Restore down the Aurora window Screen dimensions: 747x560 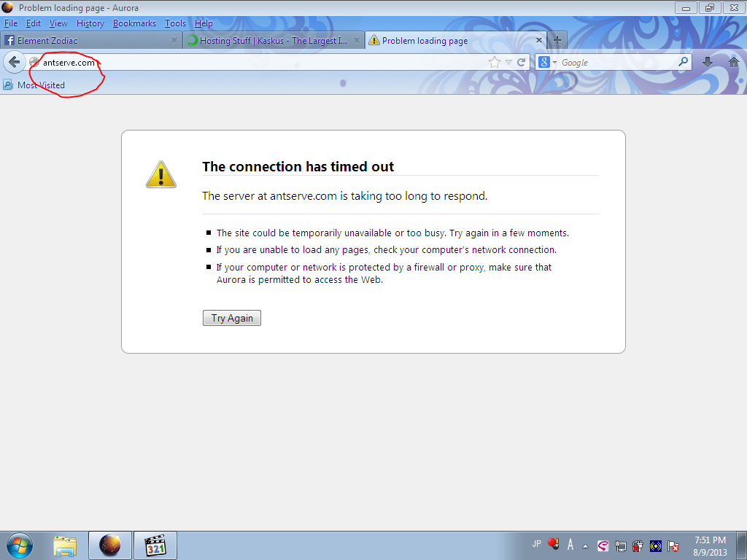[x=710, y=7]
